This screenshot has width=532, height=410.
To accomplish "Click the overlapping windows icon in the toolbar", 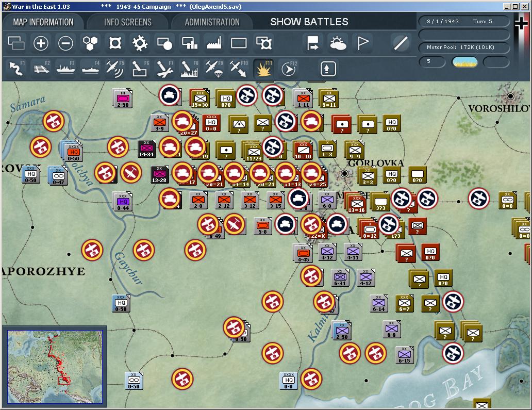I will (16, 43).
